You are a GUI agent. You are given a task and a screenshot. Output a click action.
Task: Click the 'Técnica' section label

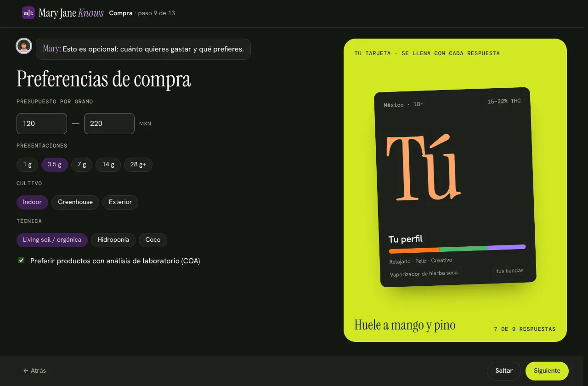pyautogui.click(x=29, y=221)
